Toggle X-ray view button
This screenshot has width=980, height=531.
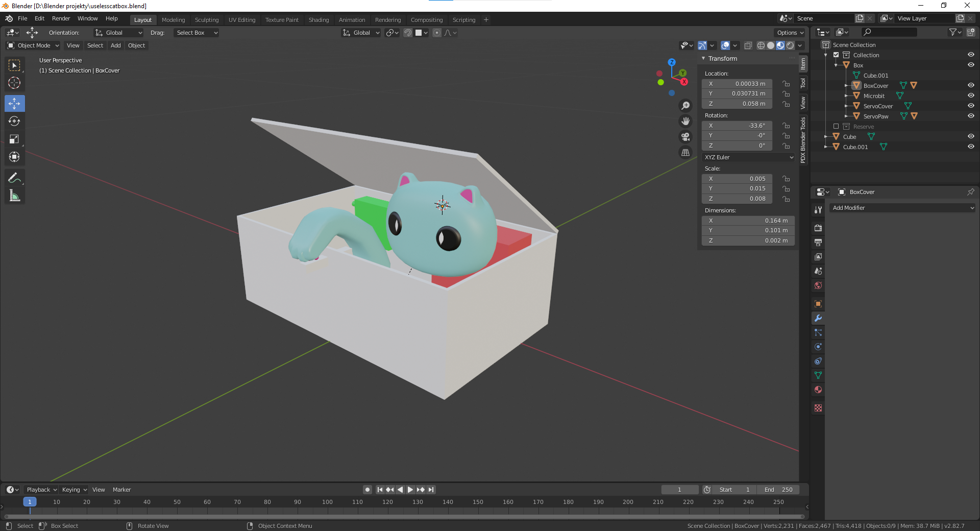(748, 45)
